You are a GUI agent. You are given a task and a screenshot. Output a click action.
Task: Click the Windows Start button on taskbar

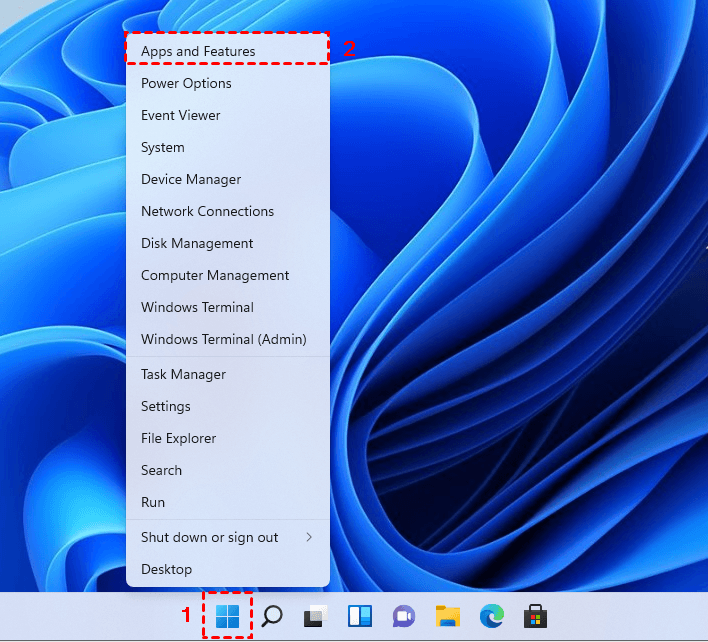tap(228, 616)
